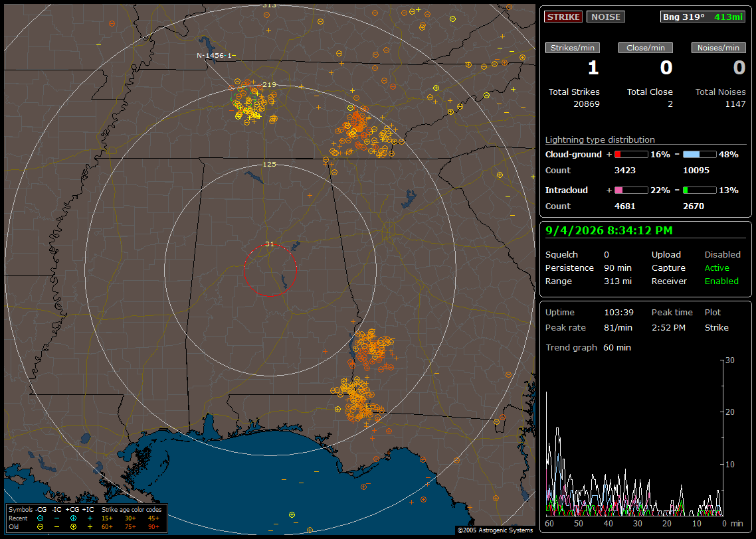Click the red positive cloud-ground bar
This screenshot has height=539, width=756.
[x=631, y=155]
